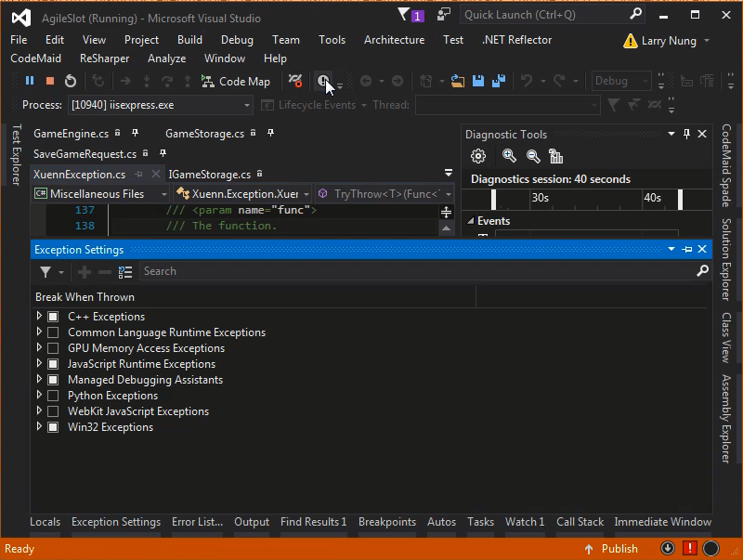Toggle JavaScript Runtime Exceptions checkbox
This screenshot has width=743, height=560.
pyautogui.click(x=53, y=364)
